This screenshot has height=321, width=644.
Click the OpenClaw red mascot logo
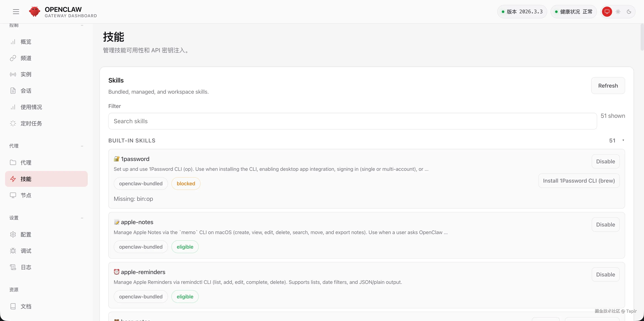(x=35, y=11)
